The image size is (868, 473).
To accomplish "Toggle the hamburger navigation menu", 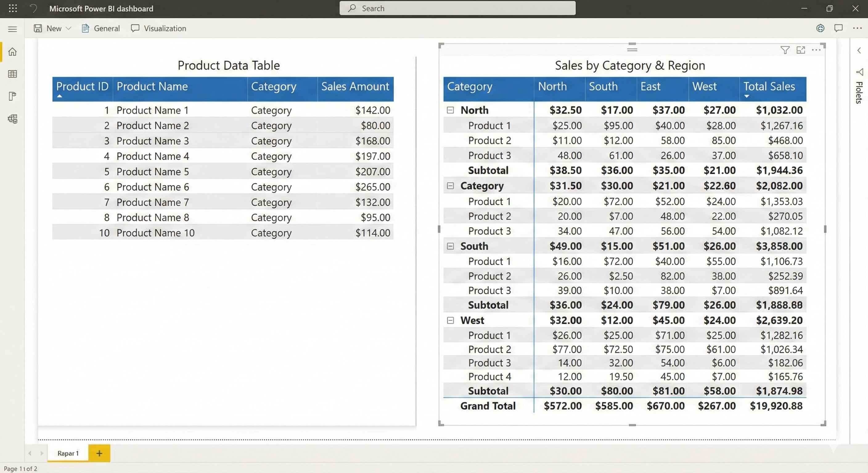I will click(x=12, y=29).
